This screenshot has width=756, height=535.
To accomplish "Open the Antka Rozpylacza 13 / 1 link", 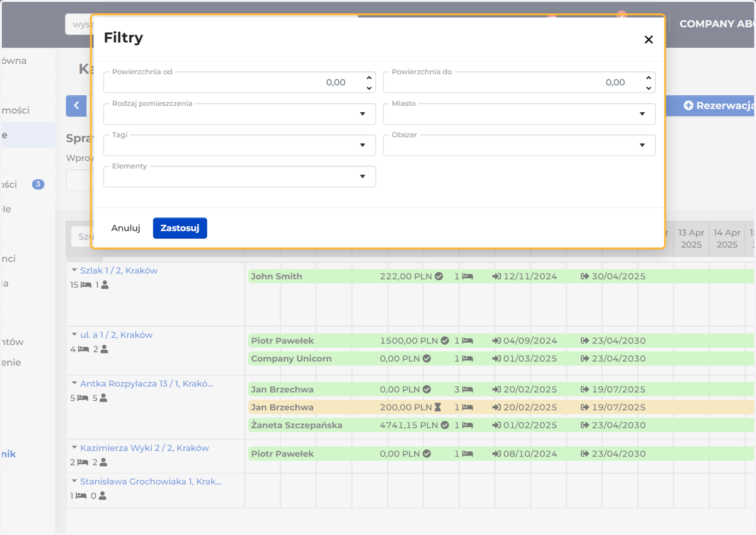I will [147, 383].
